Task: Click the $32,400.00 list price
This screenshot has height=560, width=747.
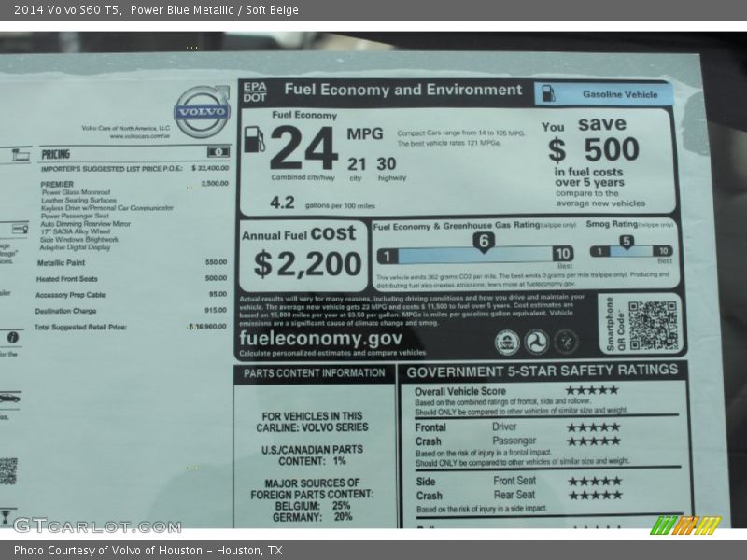Action: [x=210, y=168]
